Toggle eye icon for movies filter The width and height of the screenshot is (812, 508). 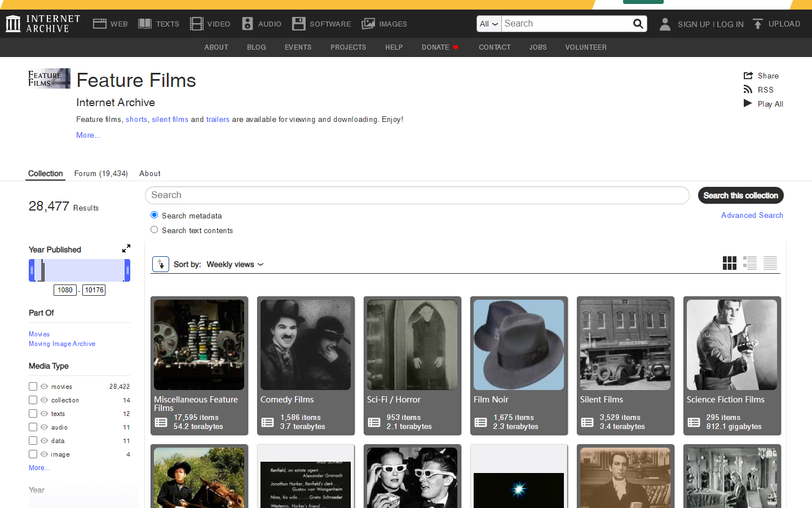(x=44, y=387)
